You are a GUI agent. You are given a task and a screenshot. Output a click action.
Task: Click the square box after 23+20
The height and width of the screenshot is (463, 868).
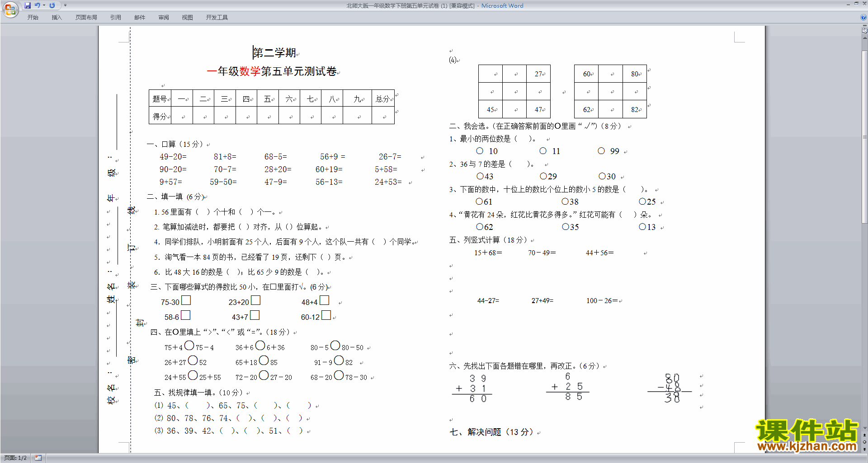pos(255,300)
